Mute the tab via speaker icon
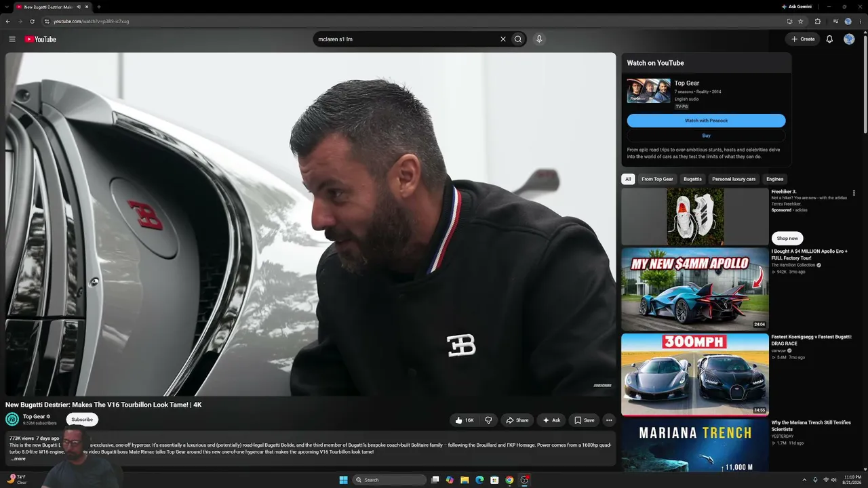Screen dimensions: 868x488 tap(79, 7)
